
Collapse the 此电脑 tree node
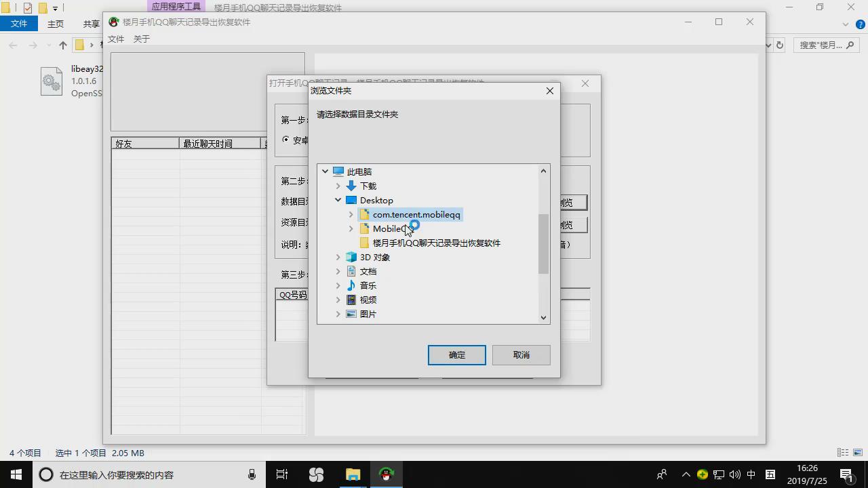pos(325,171)
